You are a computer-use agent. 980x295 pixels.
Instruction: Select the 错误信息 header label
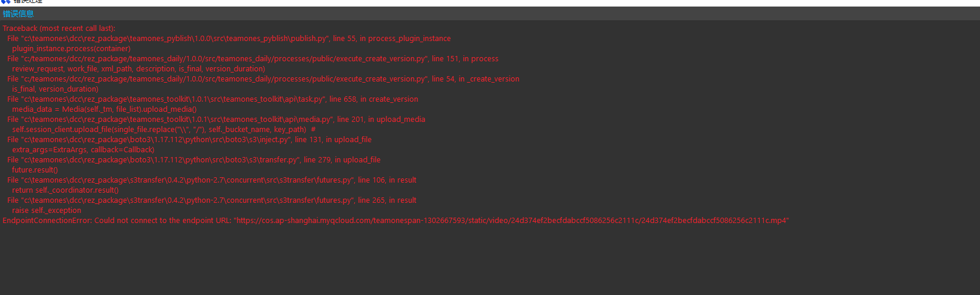point(18,14)
